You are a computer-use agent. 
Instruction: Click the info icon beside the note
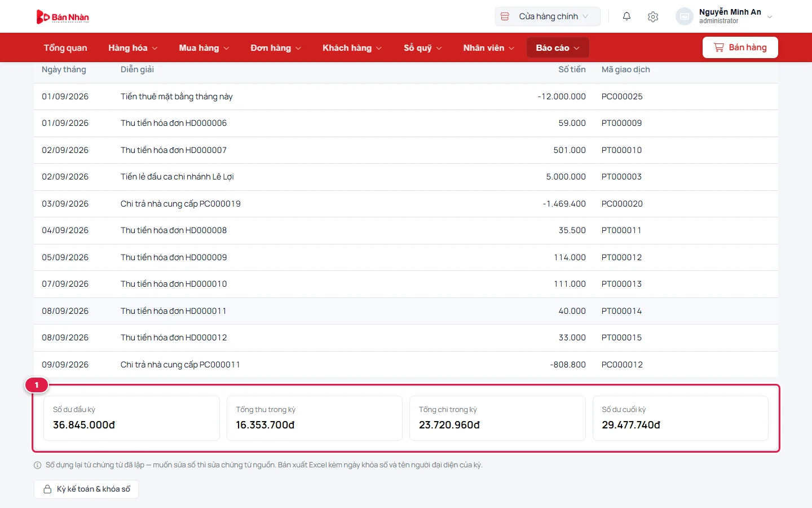coord(38,465)
